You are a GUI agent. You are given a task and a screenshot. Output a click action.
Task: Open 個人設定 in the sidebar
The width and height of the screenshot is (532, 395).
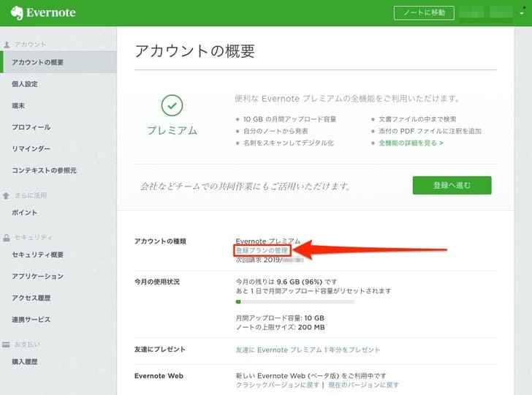pyautogui.click(x=25, y=84)
